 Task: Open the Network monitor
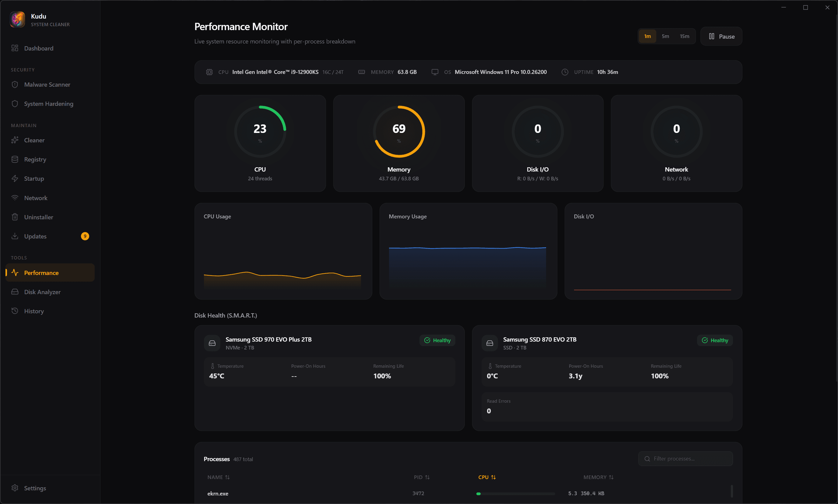(x=35, y=198)
